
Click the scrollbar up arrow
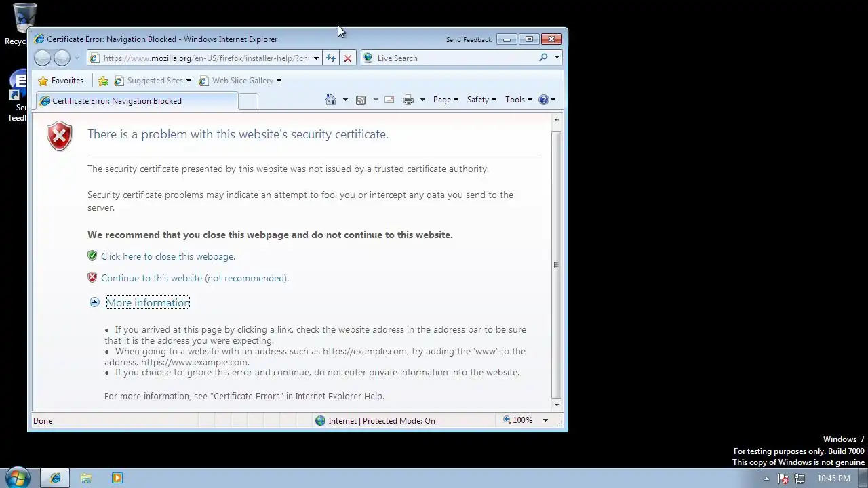click(x=557, y=120)
